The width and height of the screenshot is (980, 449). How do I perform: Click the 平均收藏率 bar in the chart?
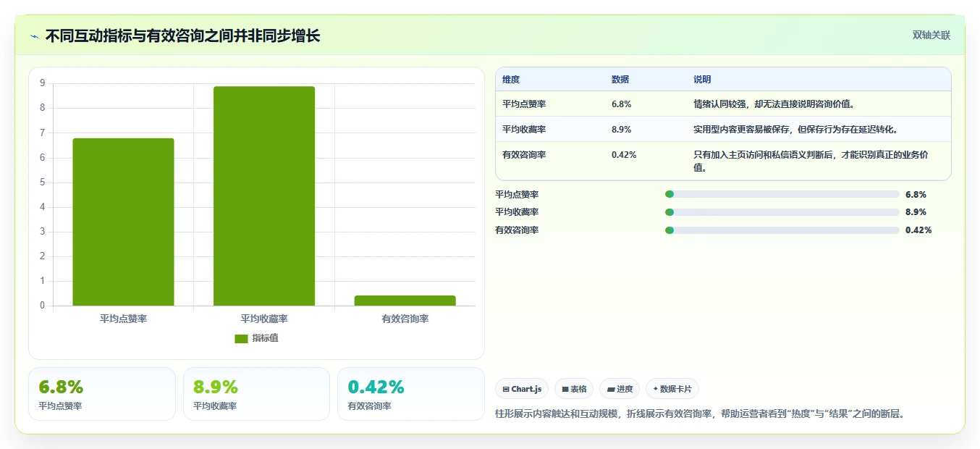point(264,196)
